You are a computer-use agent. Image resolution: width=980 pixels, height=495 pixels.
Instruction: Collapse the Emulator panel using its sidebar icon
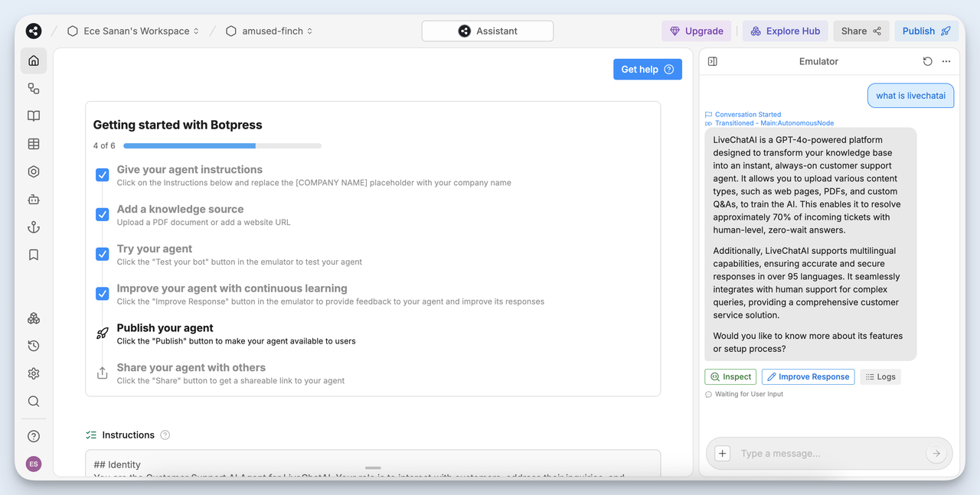(712, 61)
